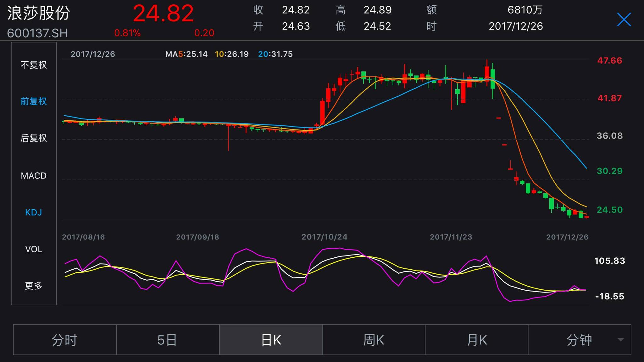Switch chart to 不复权 mode
Image resolution: width=644 pixels, height=362 pixels.
click(34, 65)
